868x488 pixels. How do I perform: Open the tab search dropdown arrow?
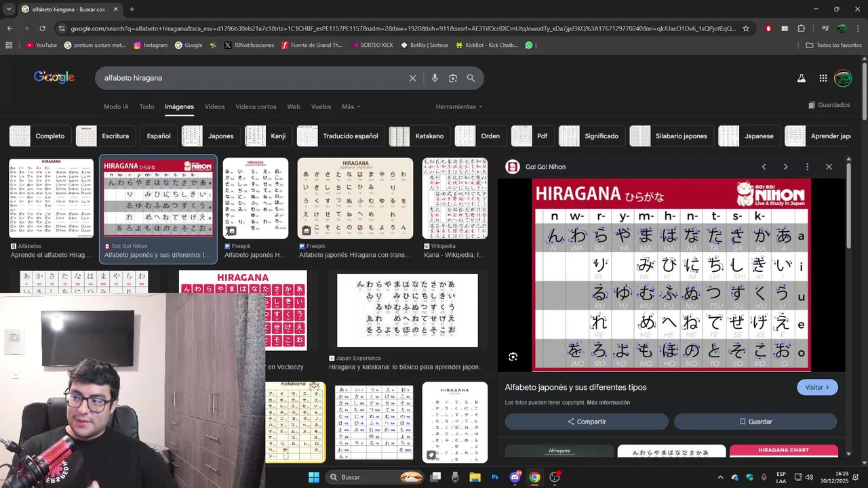point(9,9)
